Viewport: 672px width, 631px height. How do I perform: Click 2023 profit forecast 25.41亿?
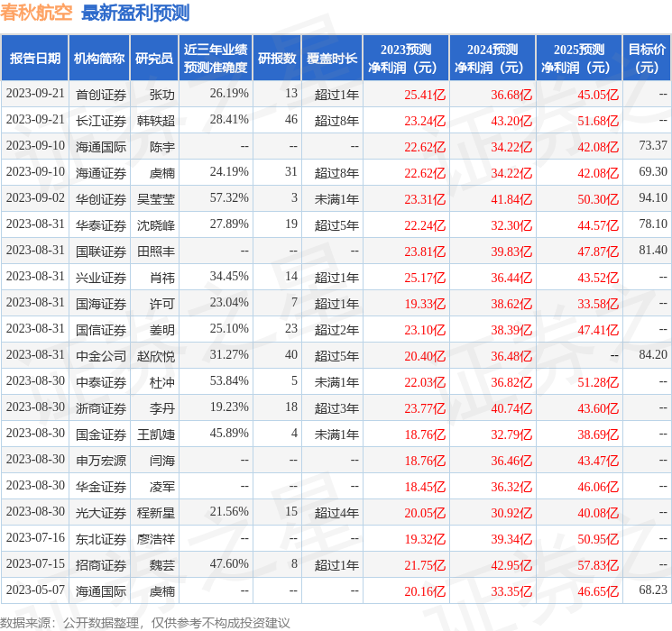click(425, 95)
